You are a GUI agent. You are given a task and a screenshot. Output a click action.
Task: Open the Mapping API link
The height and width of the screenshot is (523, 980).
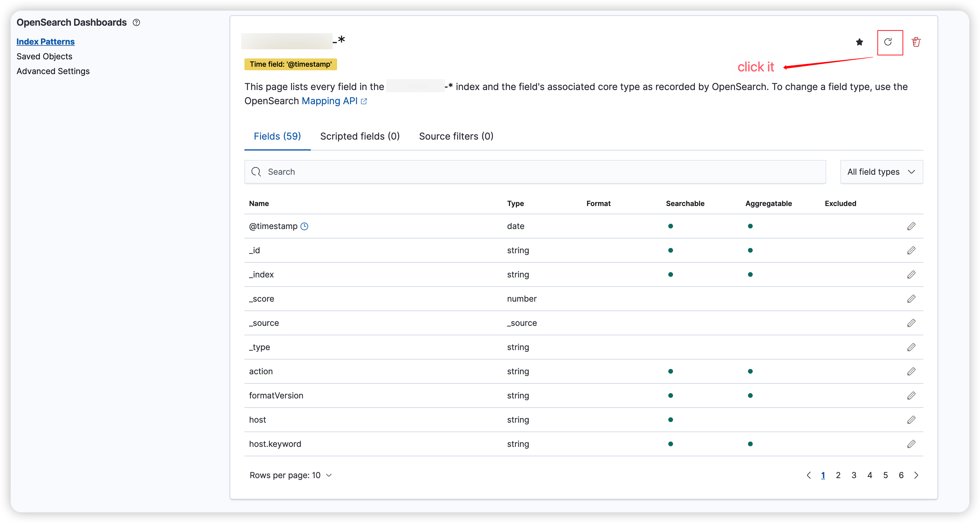click(x=329, y=101)
